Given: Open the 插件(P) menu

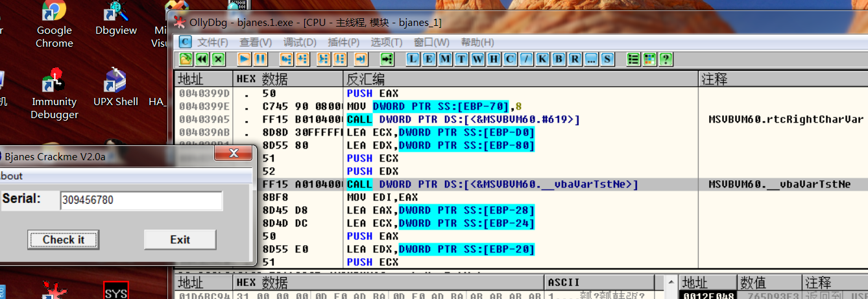Looking at the screenshot, I should 344,42.
